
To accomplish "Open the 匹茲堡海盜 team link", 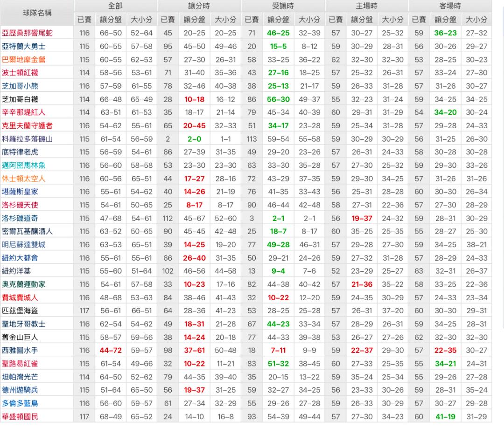I will point(20,311).
